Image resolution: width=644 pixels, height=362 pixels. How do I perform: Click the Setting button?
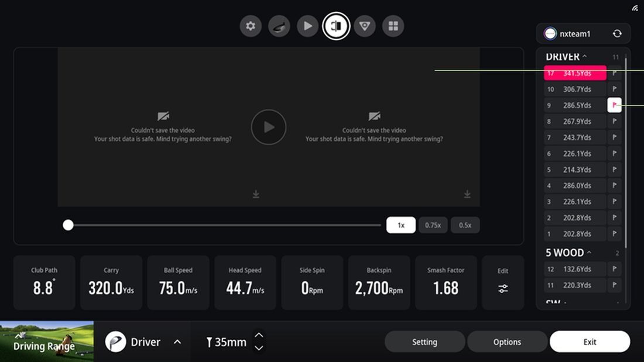tap(424, 342)
